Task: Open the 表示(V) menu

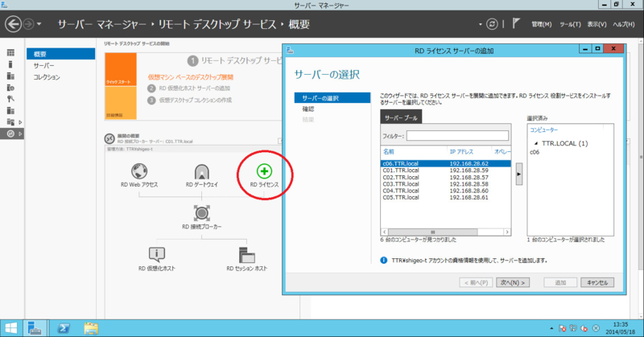Action: 597,24
